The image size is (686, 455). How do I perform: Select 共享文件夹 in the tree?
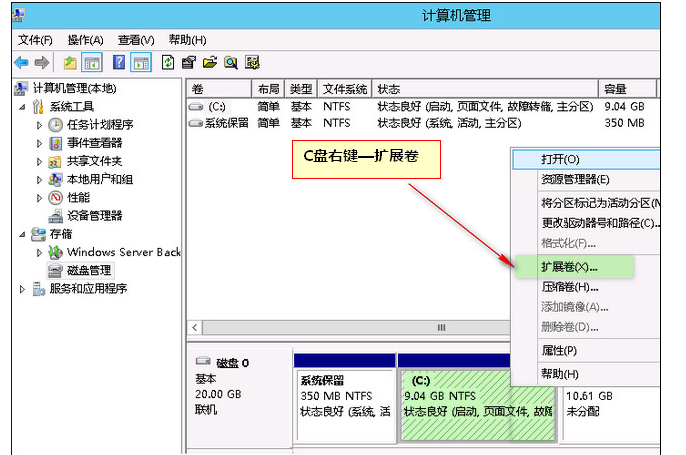coord(94,161)
